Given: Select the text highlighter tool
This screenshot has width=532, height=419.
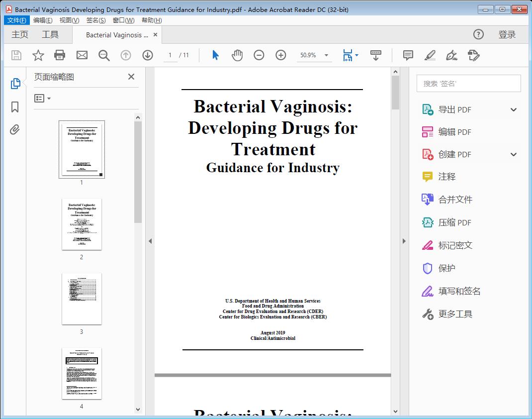Looking at the screenshot, I should (430, 55).
